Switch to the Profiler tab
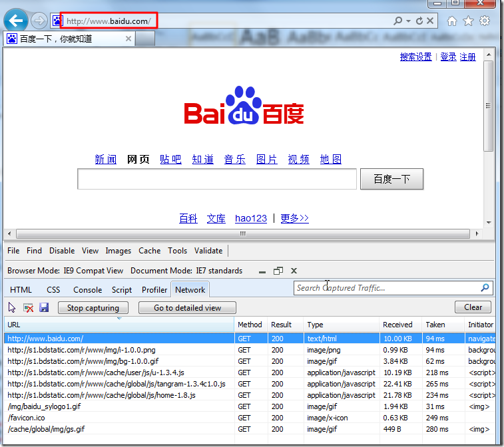Viewport: 504px width, 447px height. [x=154, y=290]
